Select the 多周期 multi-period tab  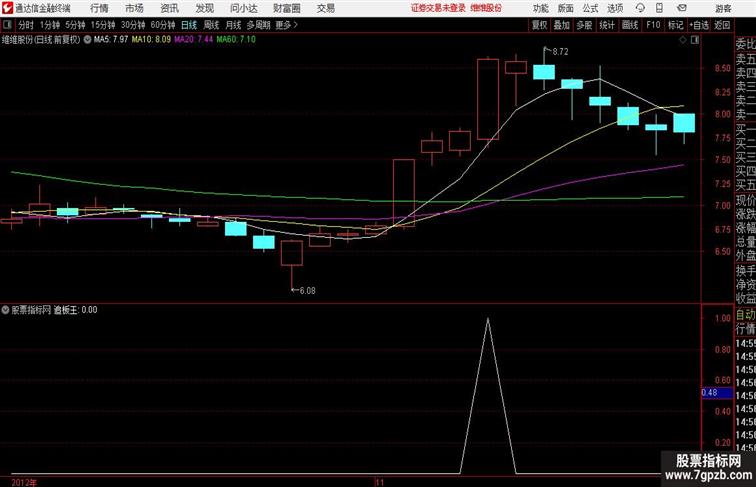[258, 25]
